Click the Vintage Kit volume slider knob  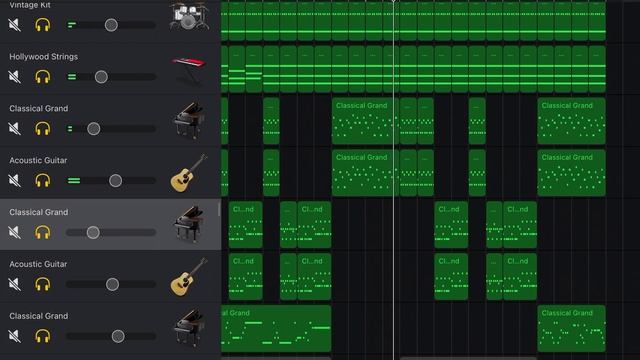(x=111, y=25)
